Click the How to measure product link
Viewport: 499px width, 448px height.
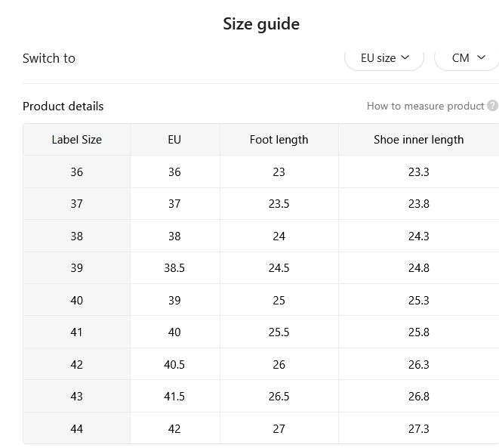[425, 106]
